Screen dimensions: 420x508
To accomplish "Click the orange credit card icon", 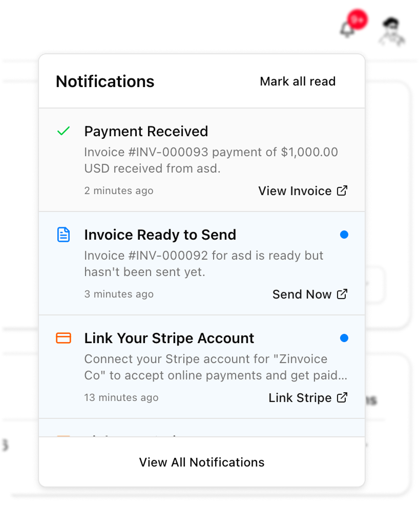I will pyautogui.click(x=63, y=338).
